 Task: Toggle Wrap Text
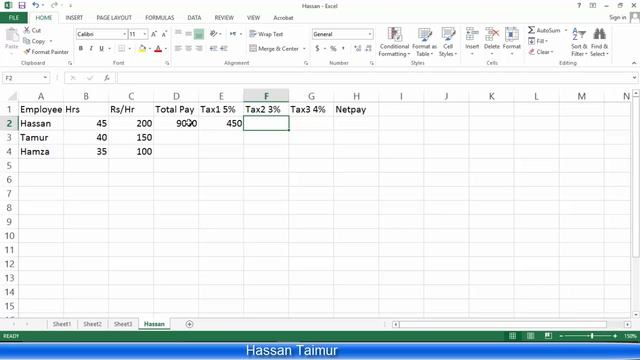[x=266, y=34]
